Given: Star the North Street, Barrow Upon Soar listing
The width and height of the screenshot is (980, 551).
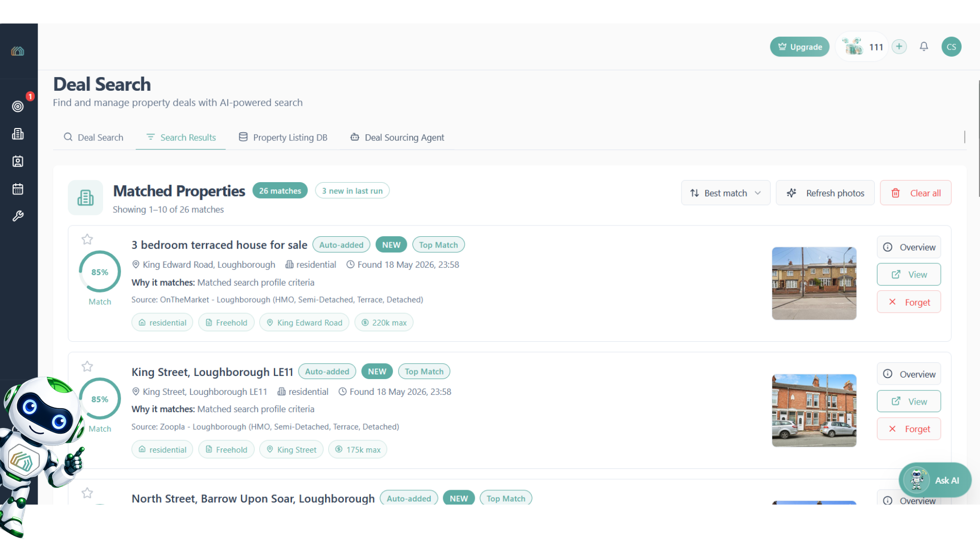Looking at the screenshot, I should tap(87, 493).
